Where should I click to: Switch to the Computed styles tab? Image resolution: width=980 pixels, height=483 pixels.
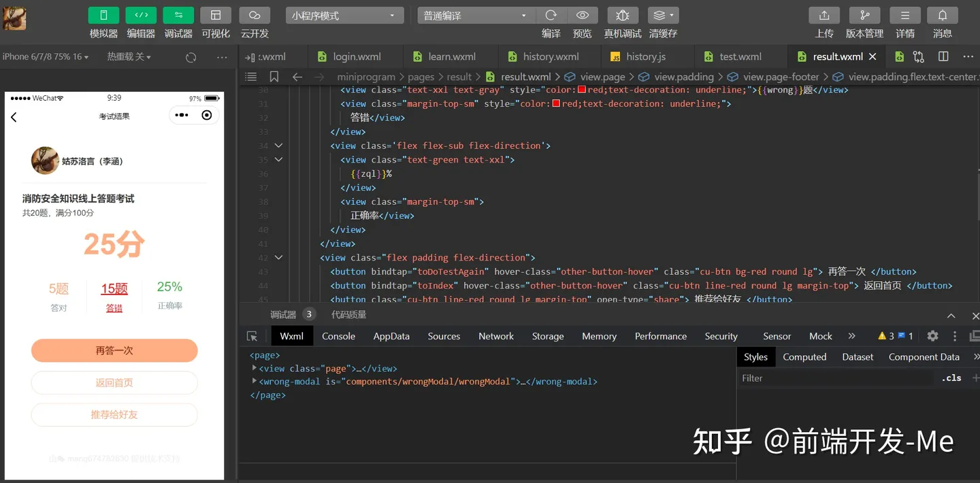pos(804,356)
